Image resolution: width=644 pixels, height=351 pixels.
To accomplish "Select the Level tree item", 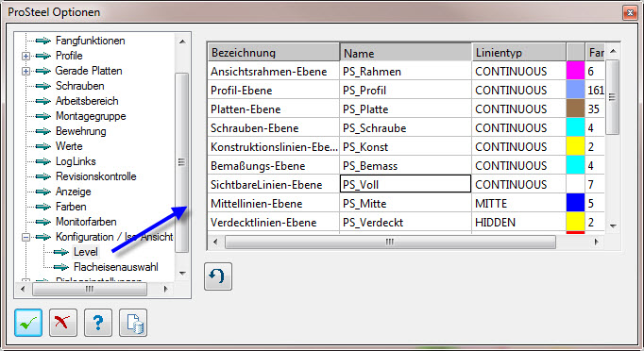I will [x=85, y=252].
